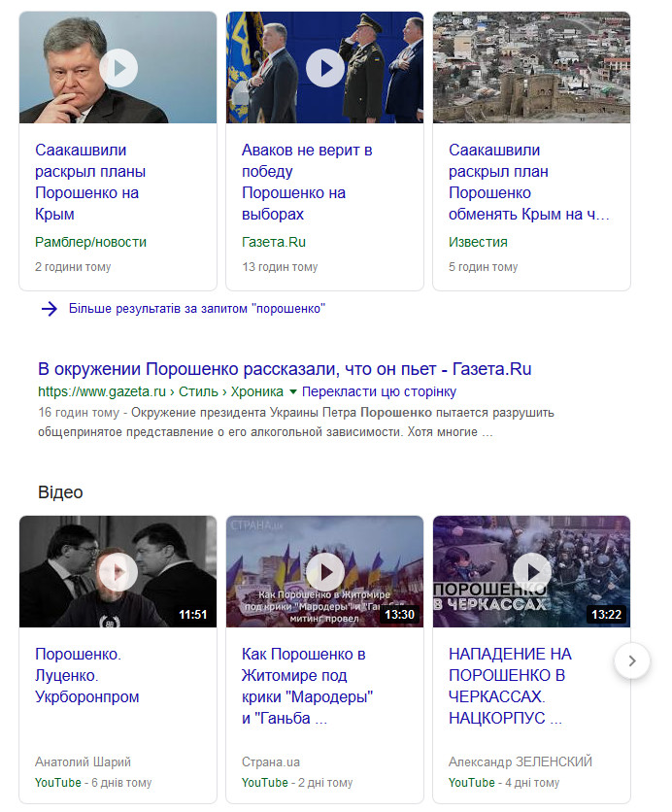Click source label Газета.Ru on Аваков card
Image resolution: width=672 pixels, height=812 pixels.
pyautogui.click(x=273, y=242)
